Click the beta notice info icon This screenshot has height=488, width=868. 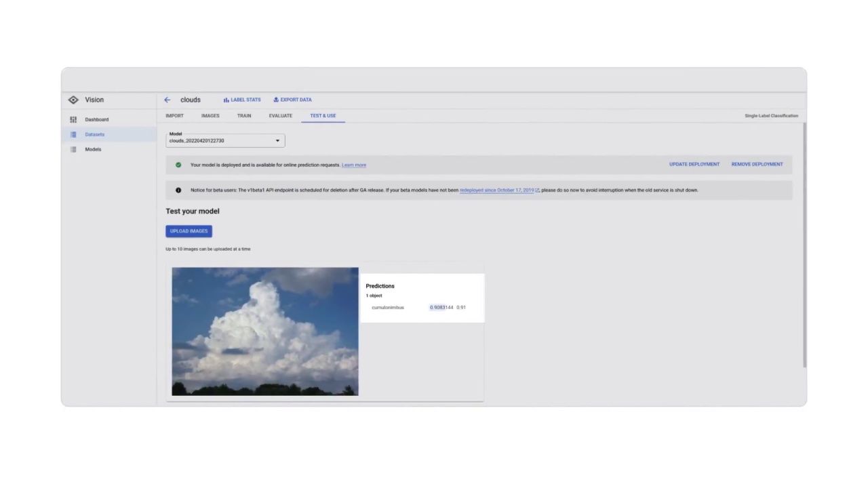point(178,190)
